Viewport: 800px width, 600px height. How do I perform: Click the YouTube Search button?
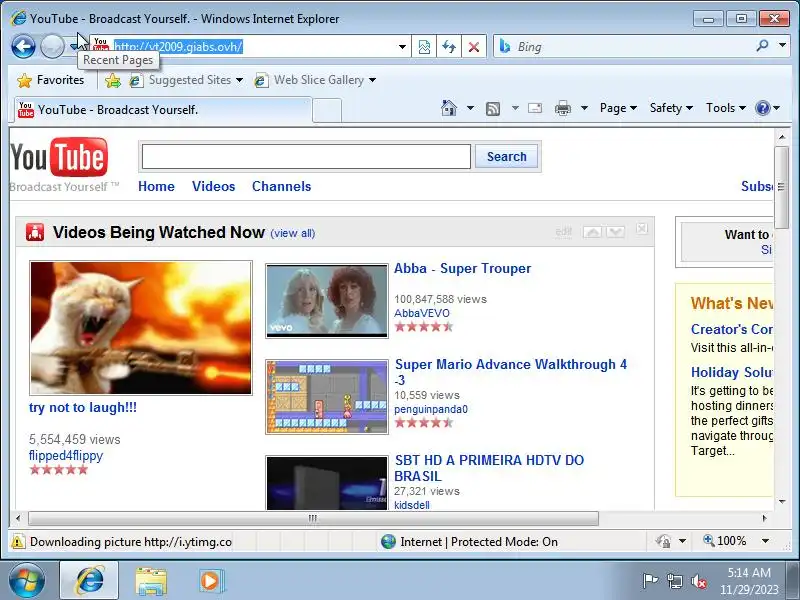pos(506,157)
